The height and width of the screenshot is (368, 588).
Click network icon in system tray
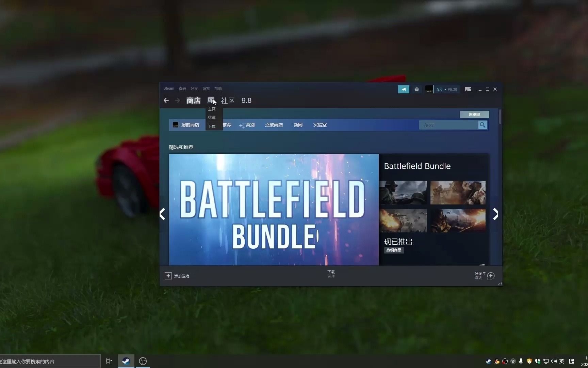pos(546,361)
